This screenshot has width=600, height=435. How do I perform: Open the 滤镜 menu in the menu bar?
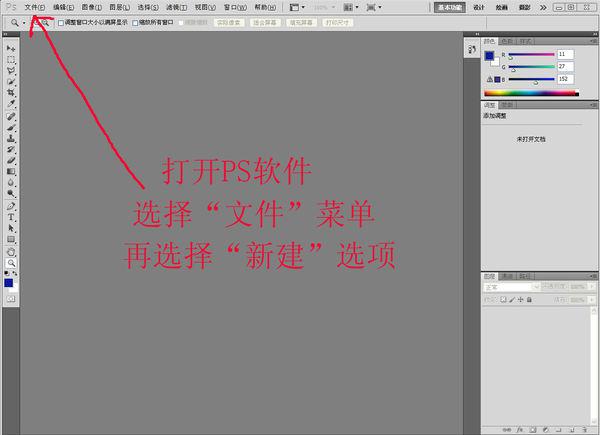click(172, 7)
